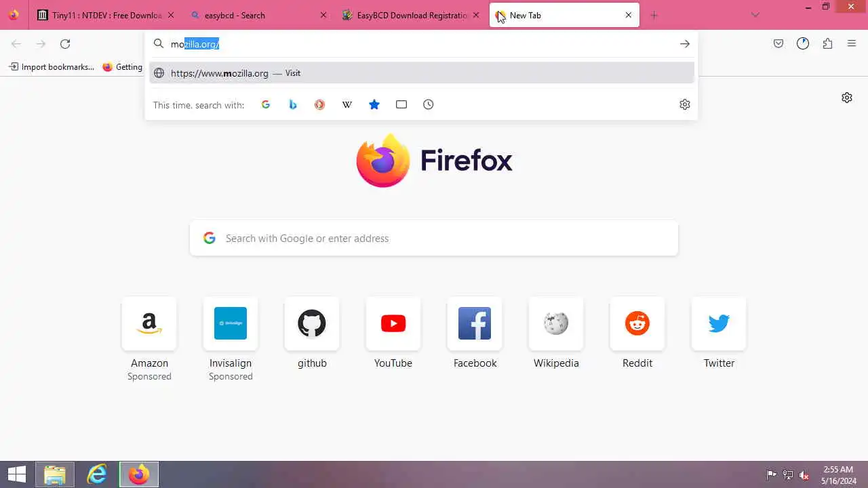The image size is (868, 488).
Task: Search open tabs using the tab icon
Action: pos(401,104)
